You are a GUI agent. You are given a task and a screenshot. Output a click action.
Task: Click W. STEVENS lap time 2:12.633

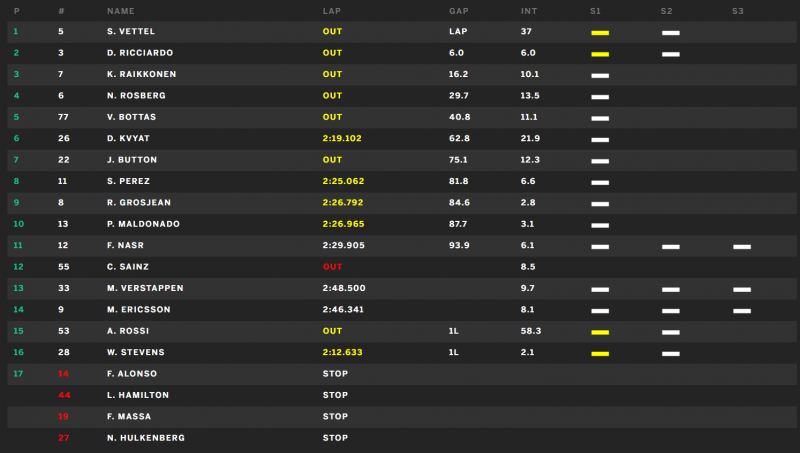(342, 353)
